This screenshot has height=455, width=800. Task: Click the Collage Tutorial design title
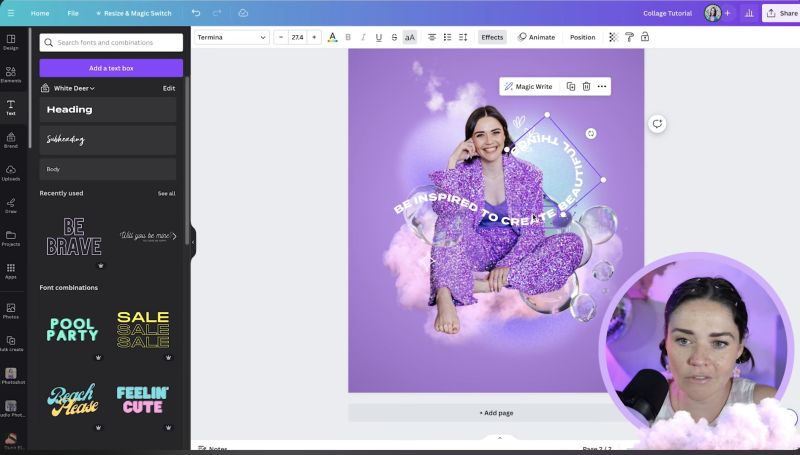667,13
